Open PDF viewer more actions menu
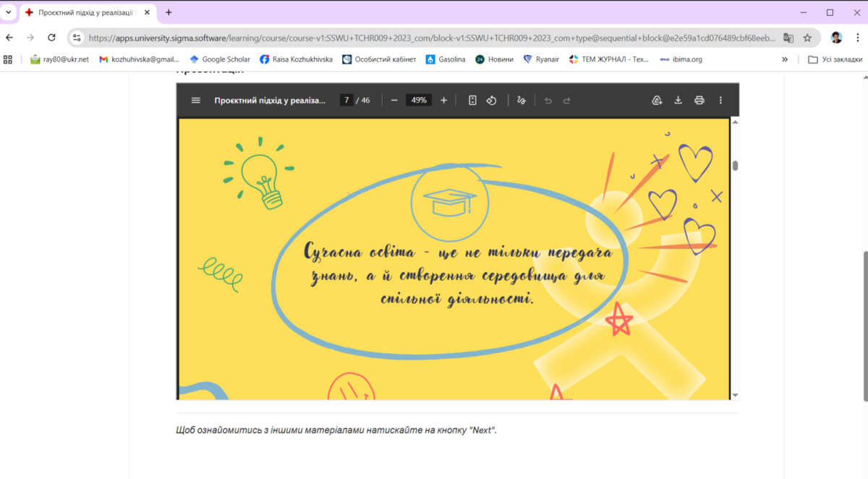Viewport: 868px width, 479px height. tap(720, 101)
